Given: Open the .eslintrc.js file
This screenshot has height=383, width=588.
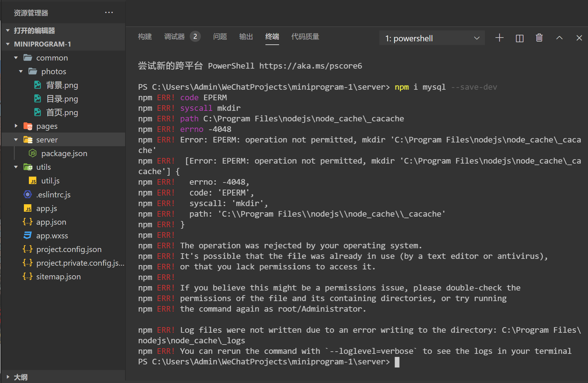Looking at the screenshot, I should [53, 195].
